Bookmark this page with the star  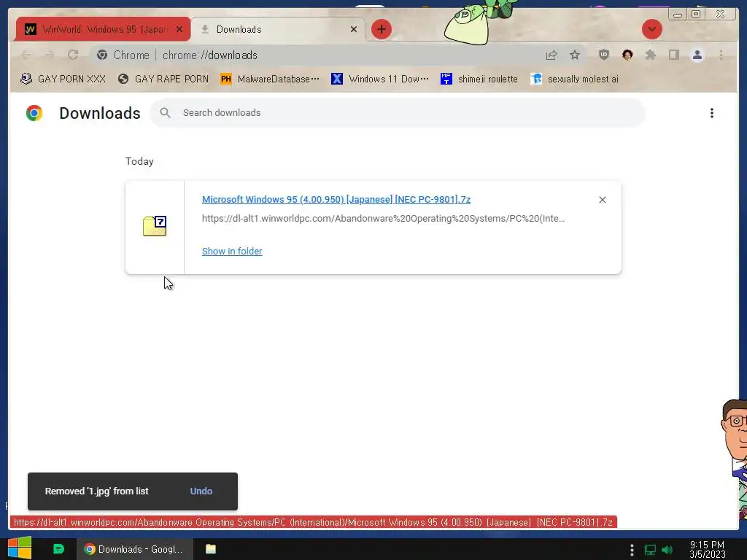tap(575, 55)
